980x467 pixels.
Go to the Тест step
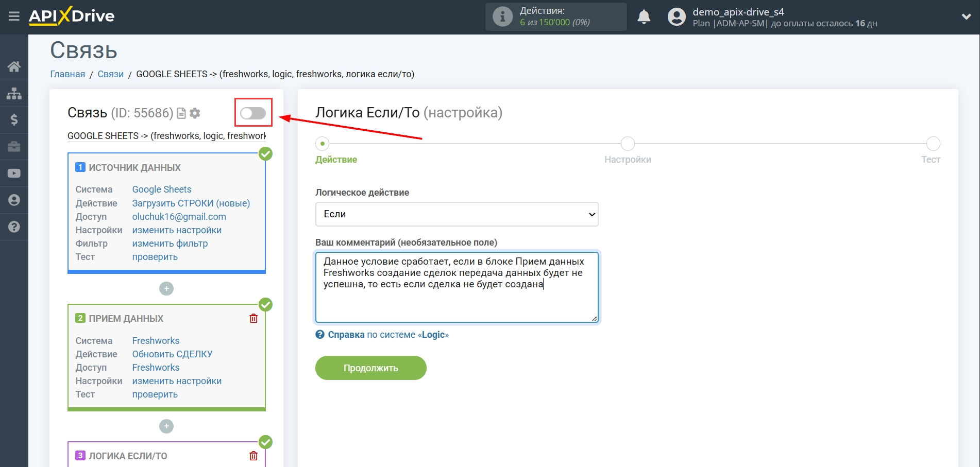pyautogui.click(x=933, y=144)
